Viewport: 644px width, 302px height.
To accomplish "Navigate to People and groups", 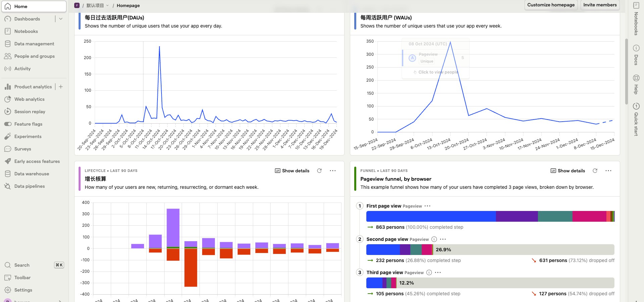I will (x=34, y=56).
